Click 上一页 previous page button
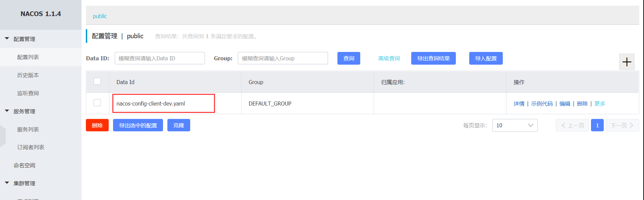 tap(572, 125)
